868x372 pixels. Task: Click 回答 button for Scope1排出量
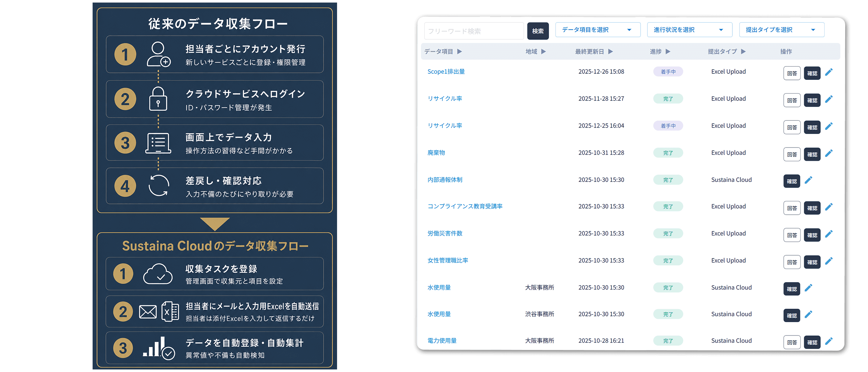[x=792, y=73]
